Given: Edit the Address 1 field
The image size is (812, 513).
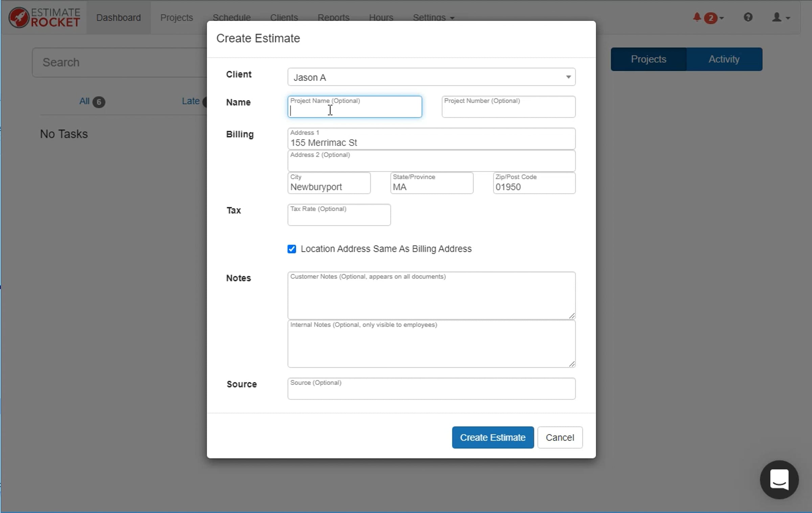Looking at the screenshot, I should pos(431,138).
